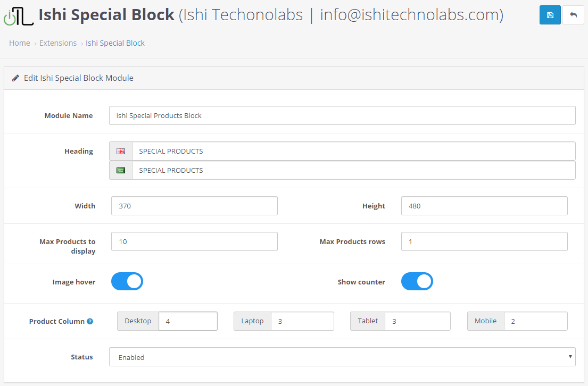The width and height of the screenshot is (588, 386).
Task: Click Ishi Special Block breadcrumb link
Action: coord(115,43)
